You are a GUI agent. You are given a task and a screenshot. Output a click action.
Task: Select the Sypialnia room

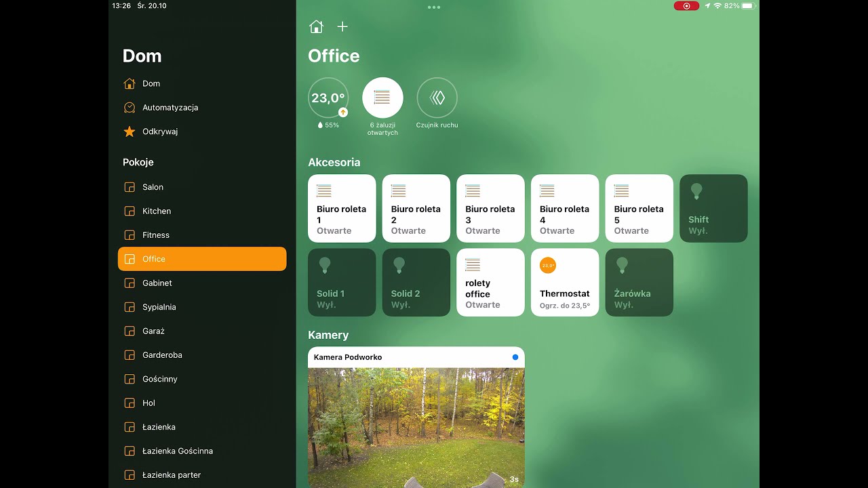pyautogui.click(x=202, y=307)
